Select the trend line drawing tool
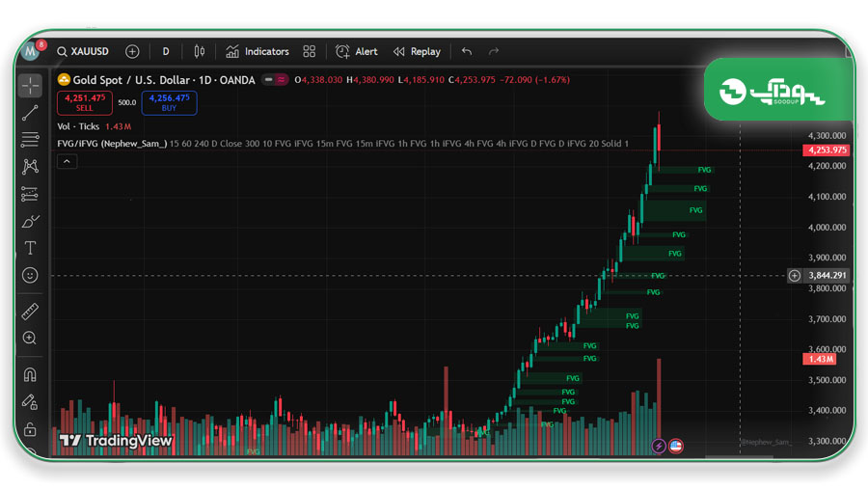Screen dimensions: 868x490 coord(30,113)
